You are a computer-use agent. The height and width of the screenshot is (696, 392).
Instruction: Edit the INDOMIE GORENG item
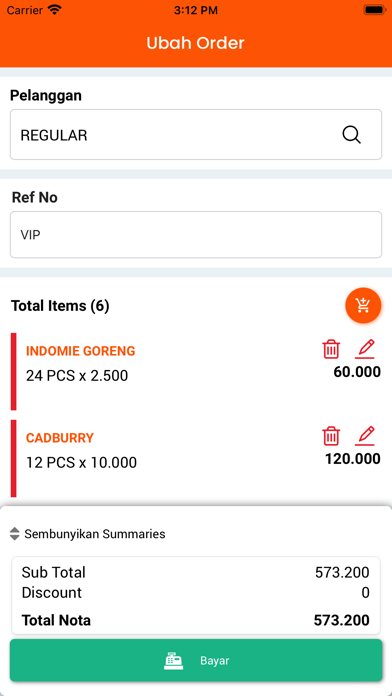(365, 349)
